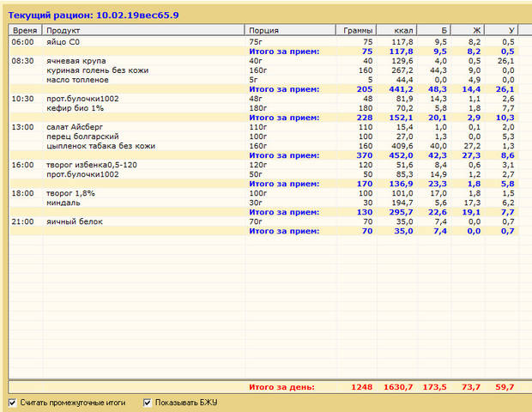
Task: Click the 06:00 time cell
Action: tap(22, 42)
